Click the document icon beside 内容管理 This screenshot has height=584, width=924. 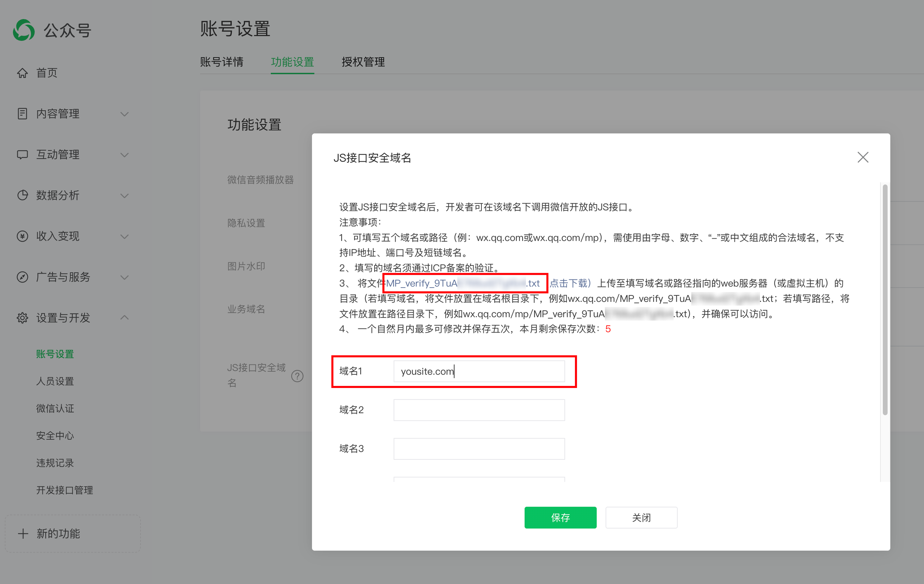(22, 114)
